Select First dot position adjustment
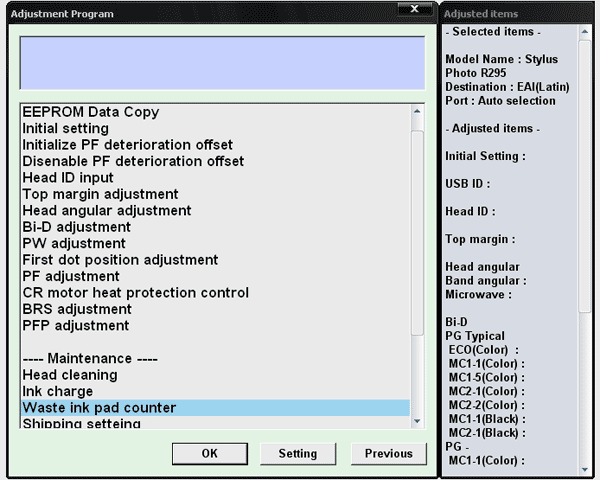This screenshot has height=480, width=600. point(120,260)
